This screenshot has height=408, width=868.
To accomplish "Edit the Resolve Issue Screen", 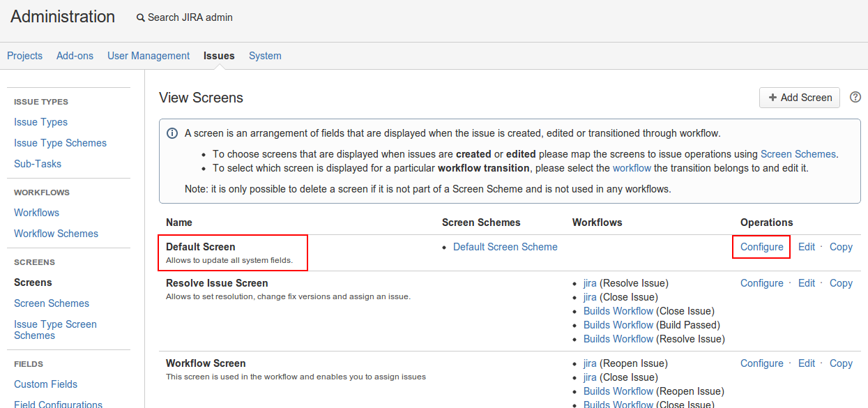I will click(807, 283).
